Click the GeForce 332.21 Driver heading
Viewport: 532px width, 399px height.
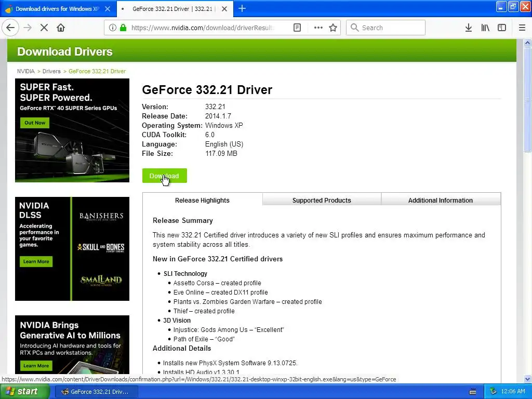207,90
